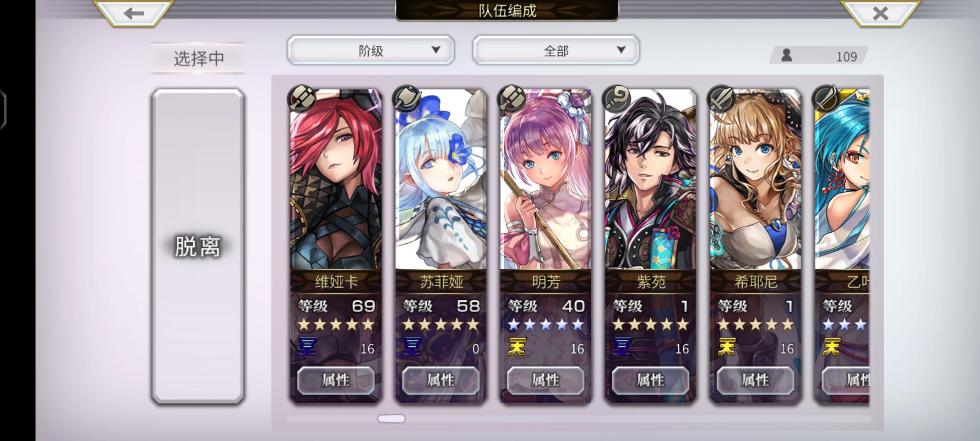Select the 明芳 character portrait

(x=546, y=179)
